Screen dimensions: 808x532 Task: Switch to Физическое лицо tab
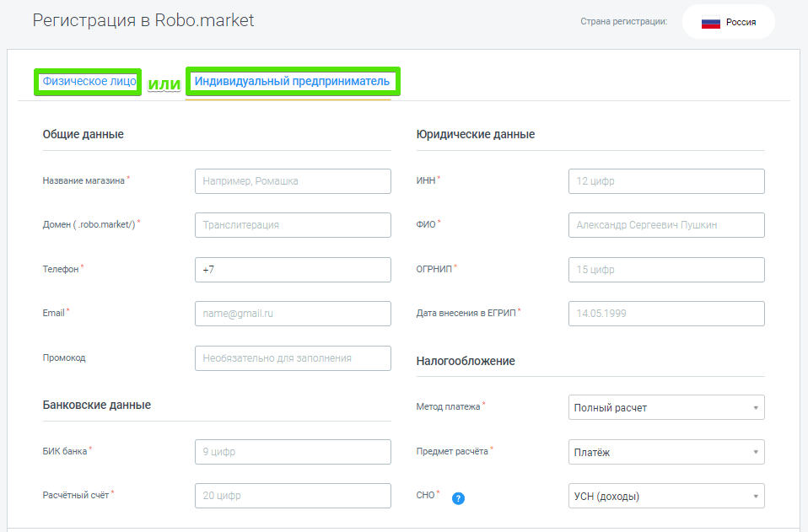click(x=89, y=82)
